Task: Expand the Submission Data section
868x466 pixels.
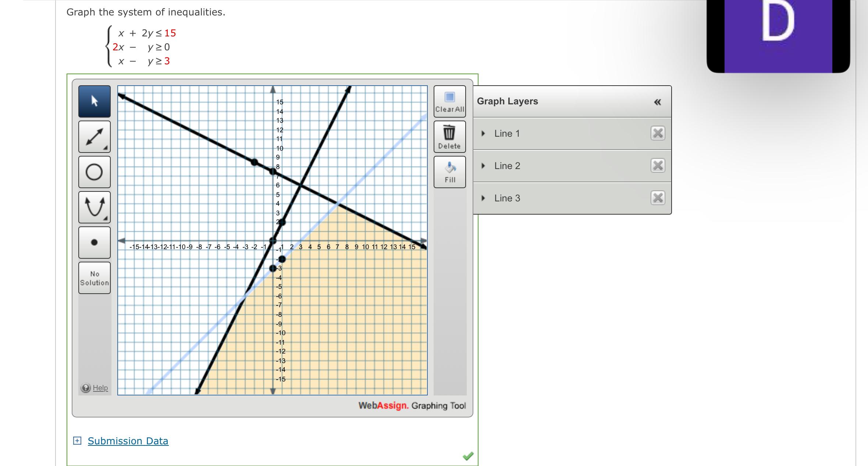Action: (77, 440)
